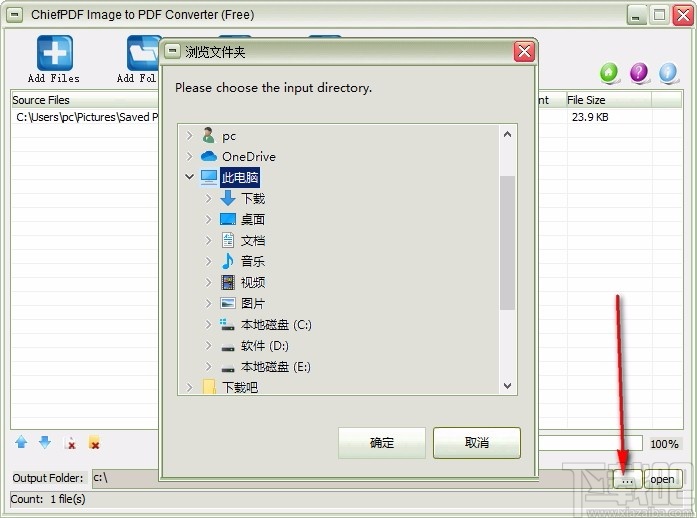Image resolution: width=697 pixels, height=518 pixels.
Task: Click the 软件 (D:) drive icon
Action: 228,347
